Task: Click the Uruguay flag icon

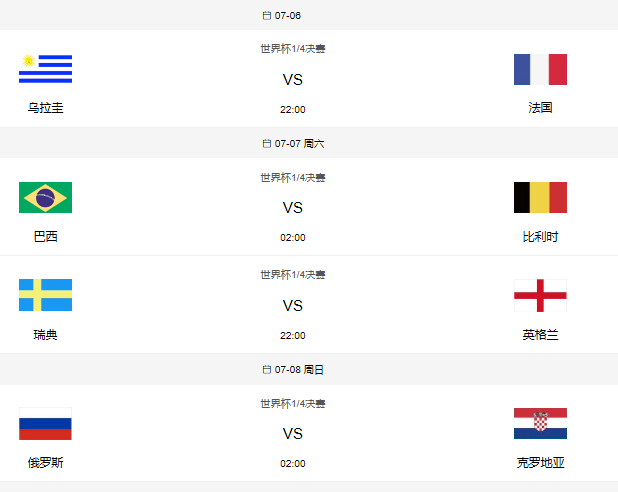Action: coord(45,69)
